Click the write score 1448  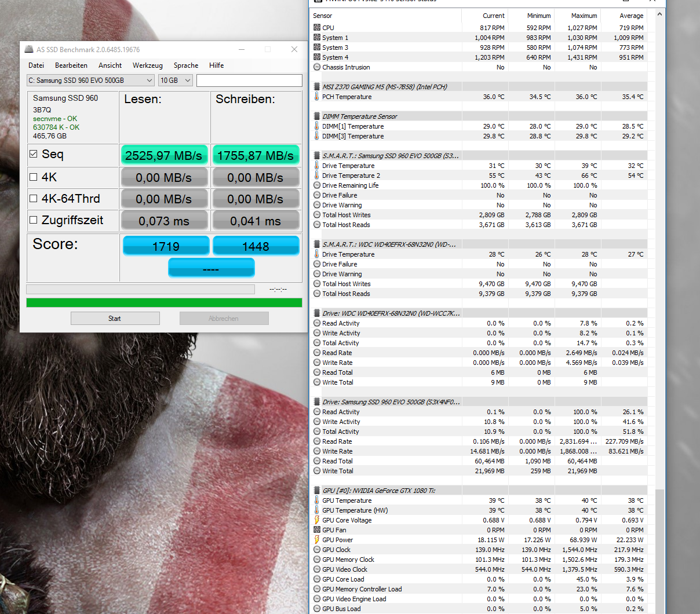pos(256,246)
